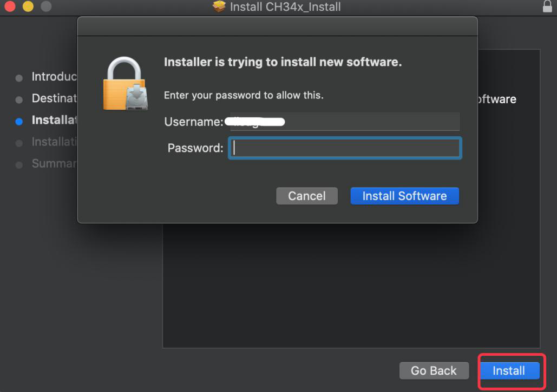Click the Introduction step bullet
The height and width of the screenshot is (392, 557).
tap(19, 78)
